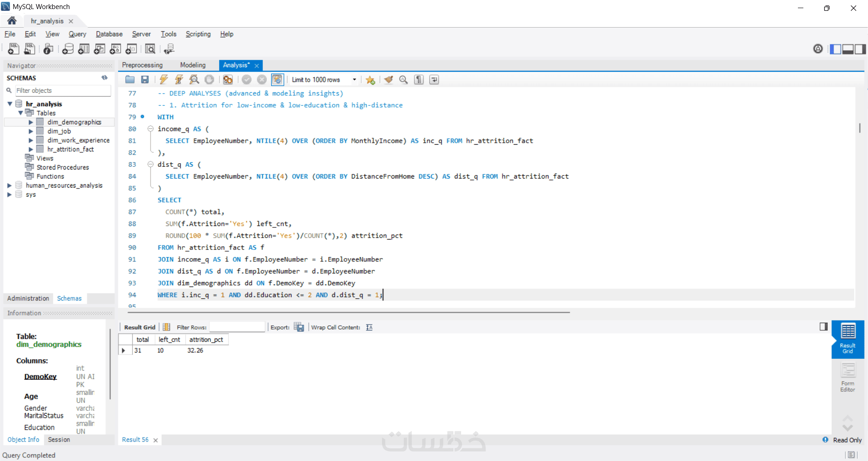Select the Result Grid view button
The height and width of the screenshot is (461, 868).
point(848,339)
